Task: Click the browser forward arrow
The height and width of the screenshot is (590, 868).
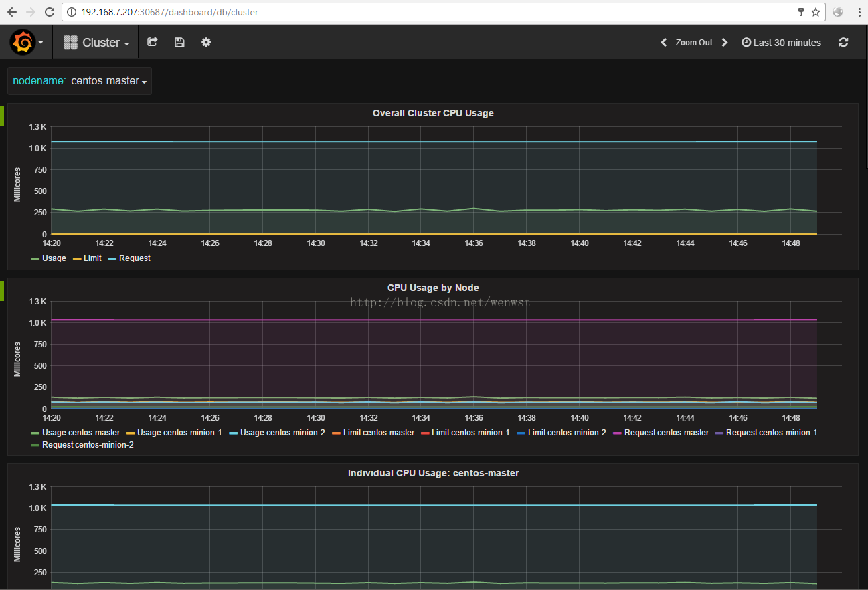Action: [x=30, y=12]
